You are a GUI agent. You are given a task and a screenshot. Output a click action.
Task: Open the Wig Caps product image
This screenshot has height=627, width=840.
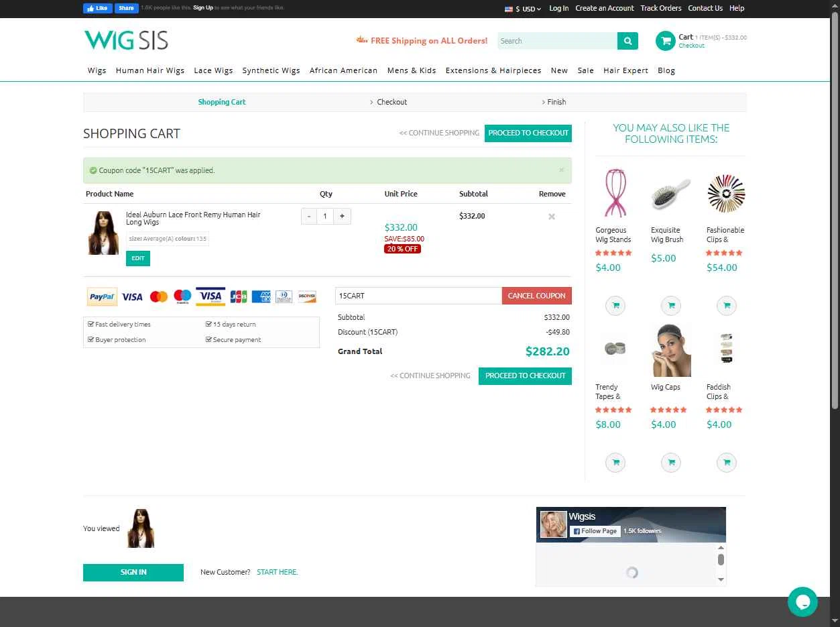click(x=671, y=350)
